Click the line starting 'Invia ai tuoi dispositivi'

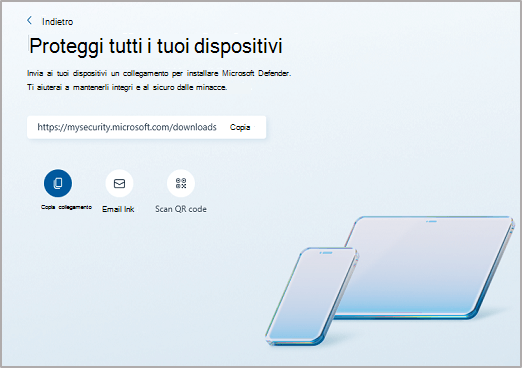(159, 73)
